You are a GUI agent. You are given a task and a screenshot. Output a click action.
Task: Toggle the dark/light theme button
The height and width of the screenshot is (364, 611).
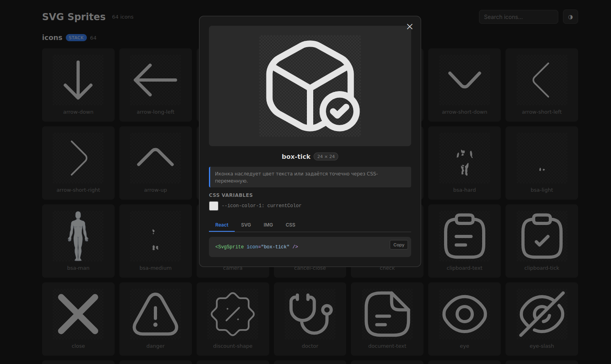[570, 17]
